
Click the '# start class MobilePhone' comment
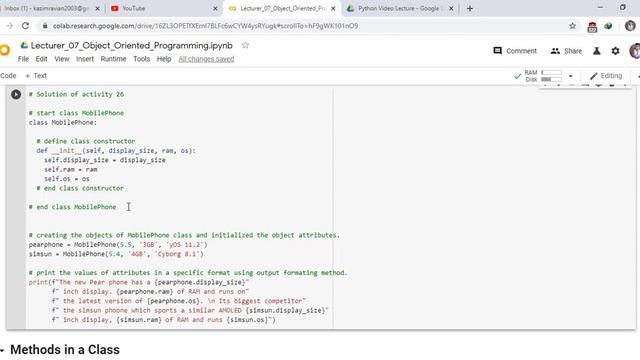pyautogui.click(x=76, y=113)
